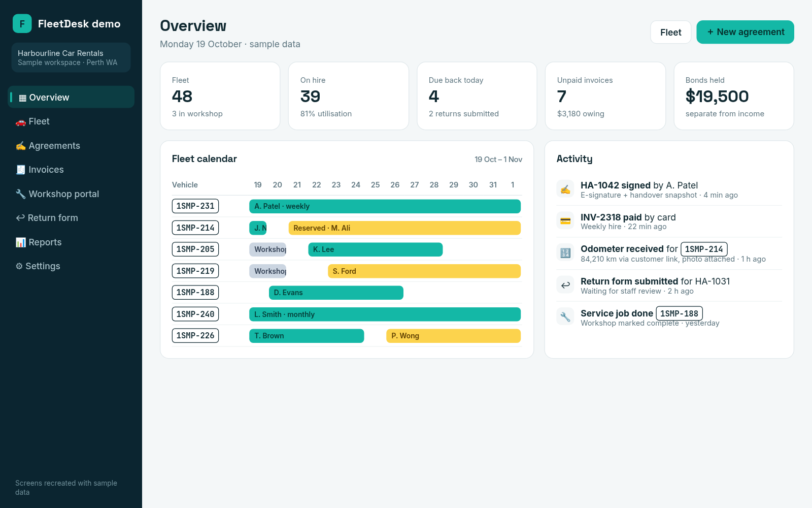Click the Fleet calendar heading

point(205,159)
